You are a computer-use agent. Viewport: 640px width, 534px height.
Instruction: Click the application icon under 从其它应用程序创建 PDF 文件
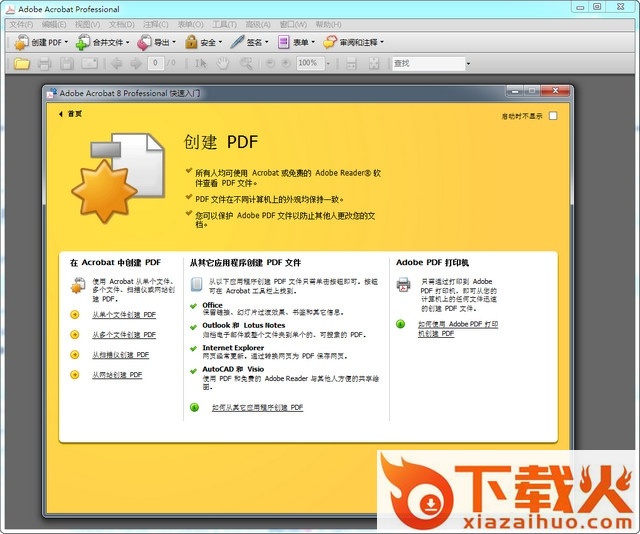tap(196, 284)
